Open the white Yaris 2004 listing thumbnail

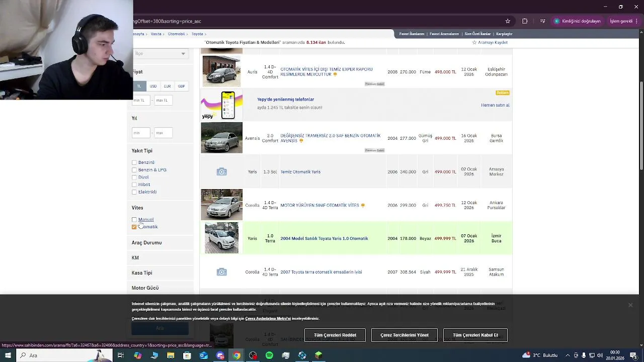221,238
